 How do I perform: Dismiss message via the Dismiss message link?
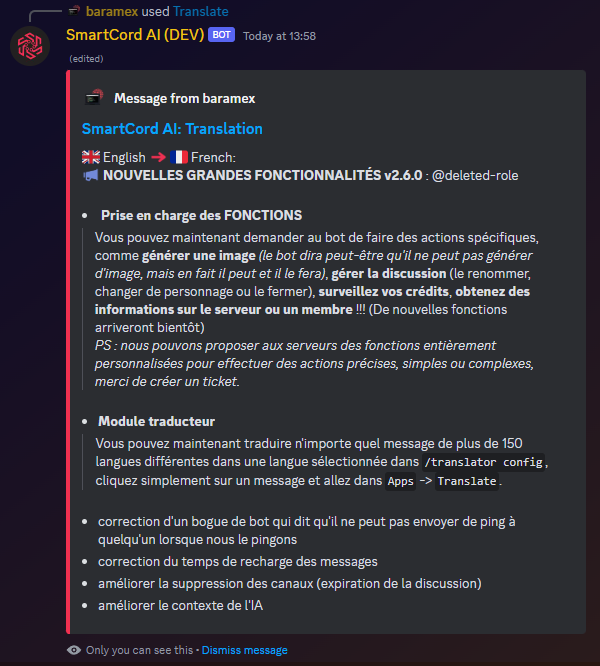pyautogui.click(x=244, y=650)
